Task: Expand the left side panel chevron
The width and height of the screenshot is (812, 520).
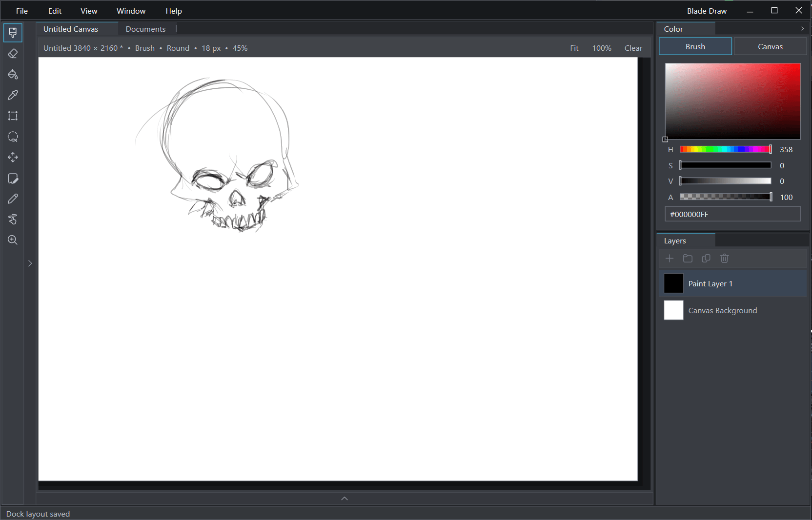Action: coord(30,263)
